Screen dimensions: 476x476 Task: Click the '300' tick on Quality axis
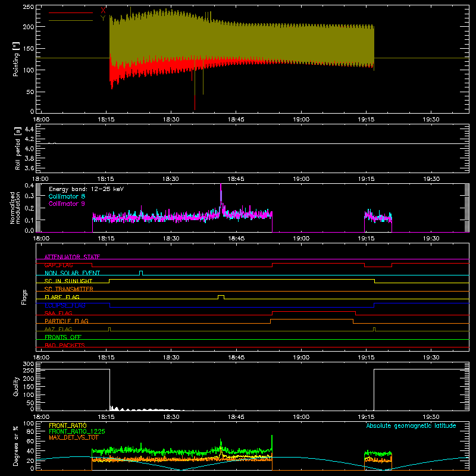(29, 364)
